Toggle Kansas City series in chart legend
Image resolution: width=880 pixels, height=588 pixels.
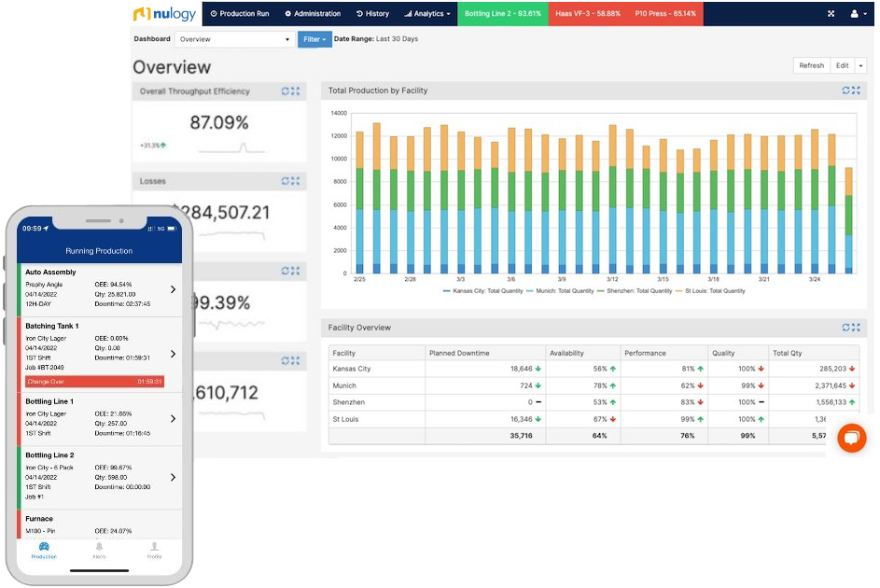(x=482, y=291)
